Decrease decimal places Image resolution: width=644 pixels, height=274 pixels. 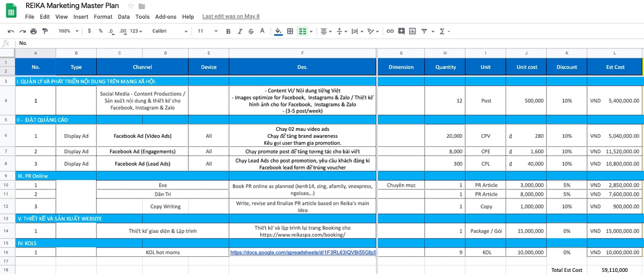tap(111, 31)
